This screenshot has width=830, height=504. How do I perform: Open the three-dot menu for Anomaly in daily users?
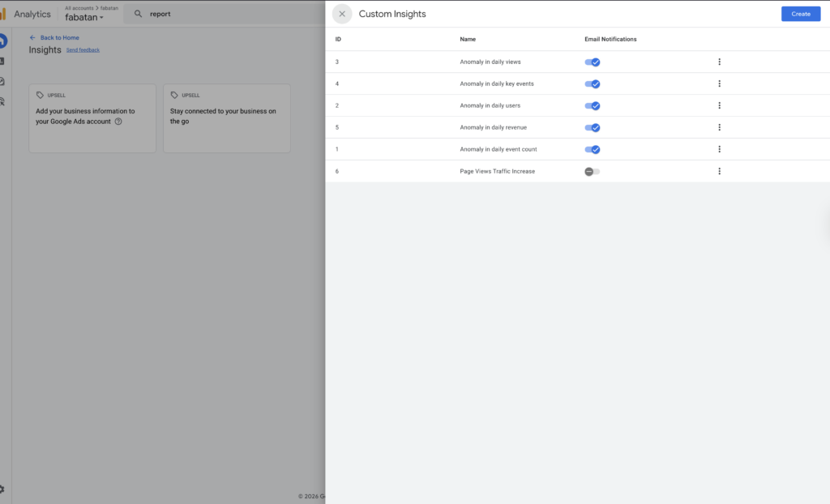(x=719, y=105)
